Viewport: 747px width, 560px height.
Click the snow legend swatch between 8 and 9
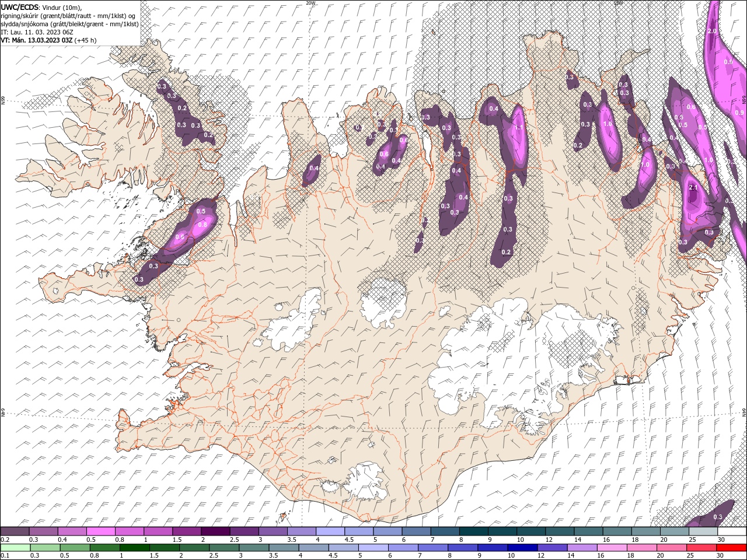pos(474,531)
